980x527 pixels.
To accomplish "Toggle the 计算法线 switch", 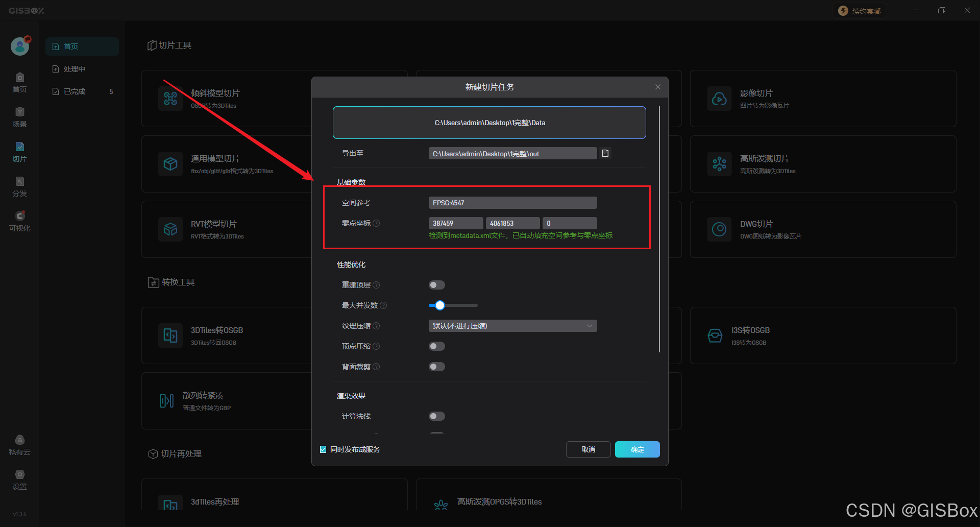I will [x=437, y=416].
